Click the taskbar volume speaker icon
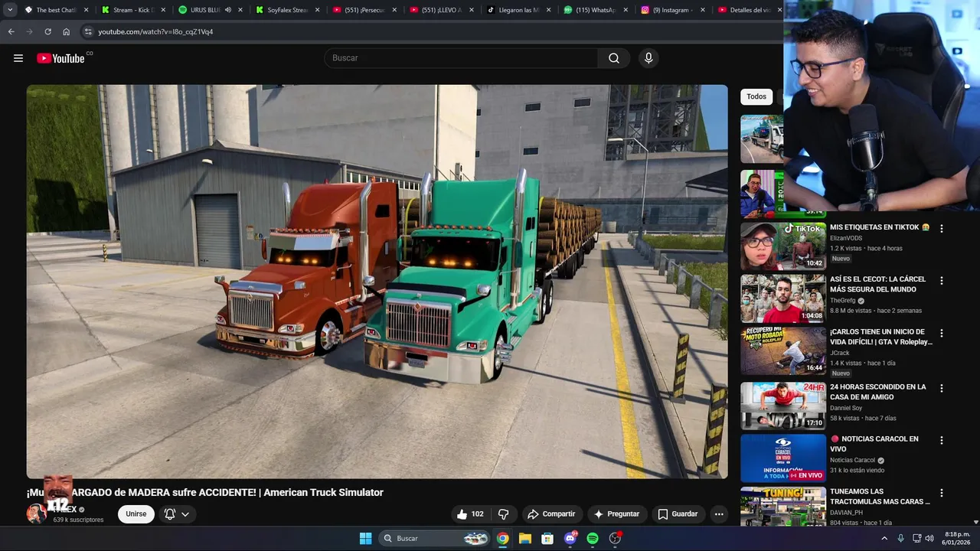Screen dimensions: 980x551 [929, 539]
